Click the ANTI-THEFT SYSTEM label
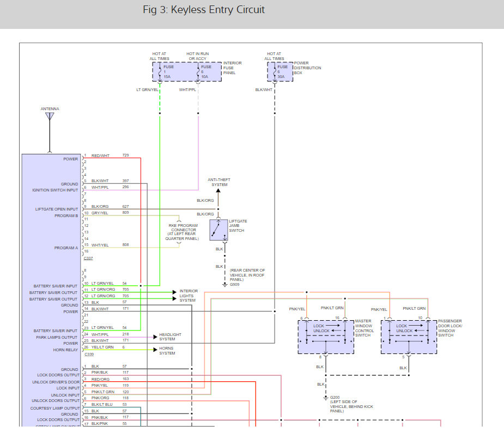504x432 pixels. coord(219,182)
